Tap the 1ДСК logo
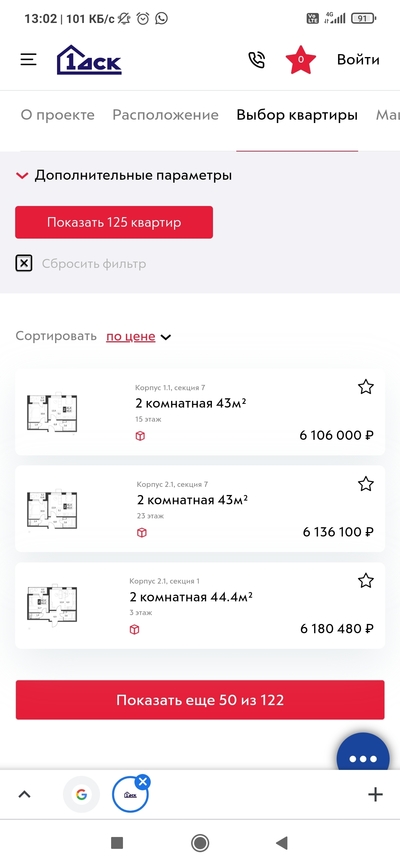This screenshot has height=867, width=400. tap(89, 60)
